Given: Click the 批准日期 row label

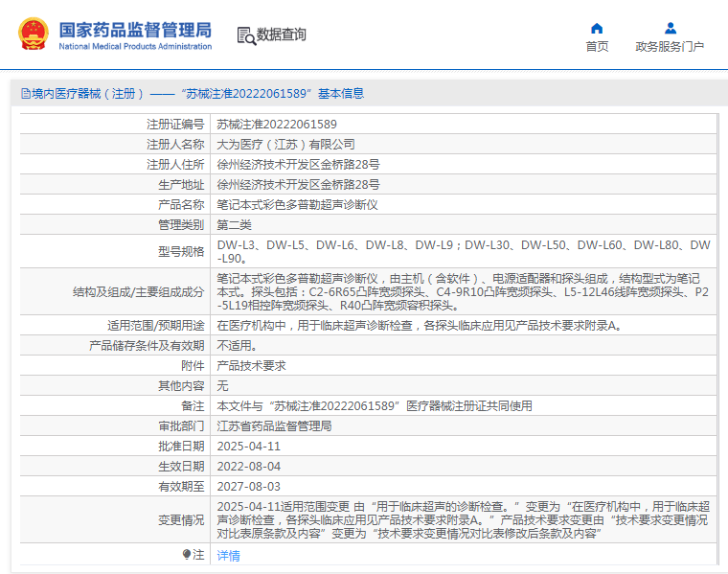Looking at the screenshot, I should [x=181, y=447].
